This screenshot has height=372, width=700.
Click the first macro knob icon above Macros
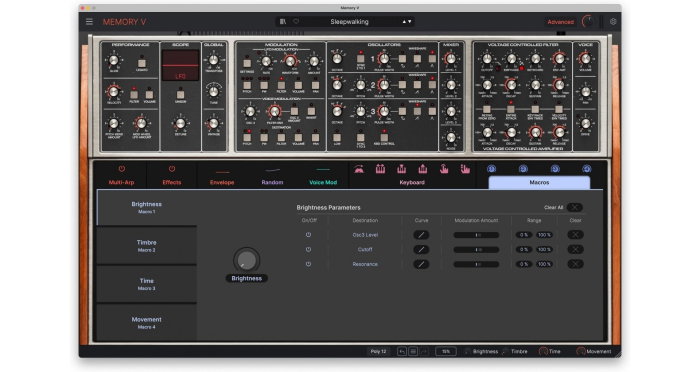tap(492, 169)
